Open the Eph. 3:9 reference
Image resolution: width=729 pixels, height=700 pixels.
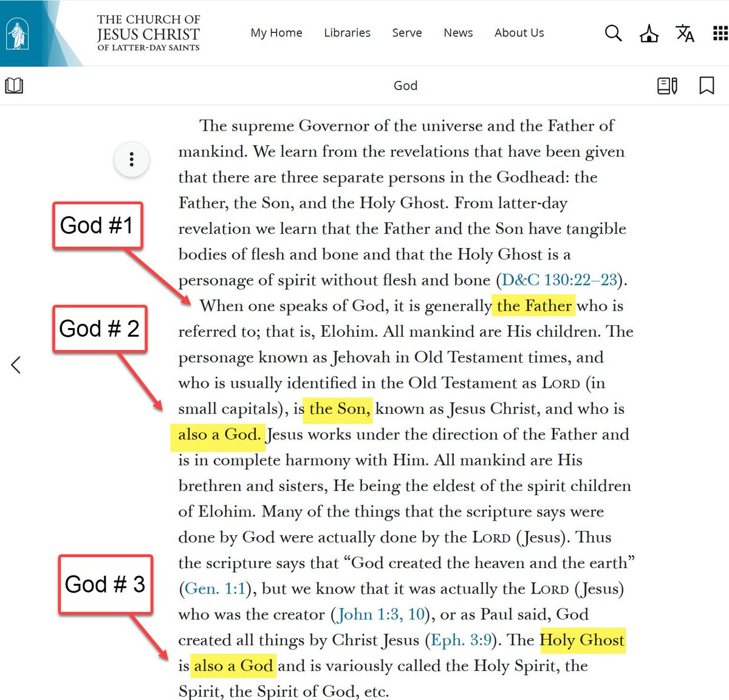coord(461,640)
